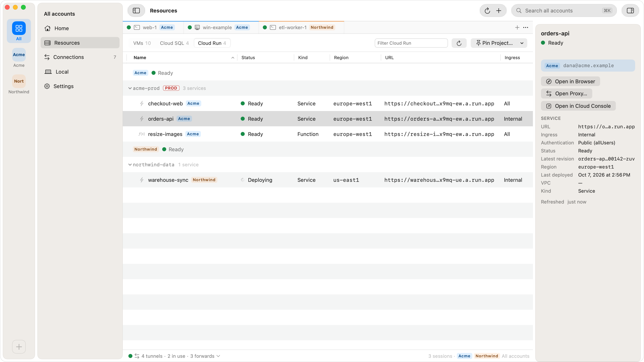Viewport: 644px width, 362px height.
Task: Add a new account with plus button
Action: pyautogui.click(x=19, y=347)
